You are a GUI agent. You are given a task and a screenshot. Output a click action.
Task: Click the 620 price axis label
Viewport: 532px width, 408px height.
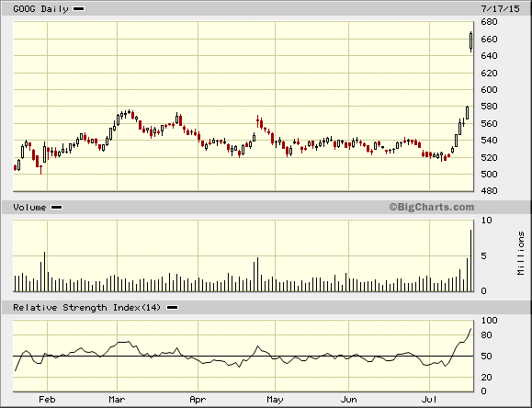tap(489, 73)
